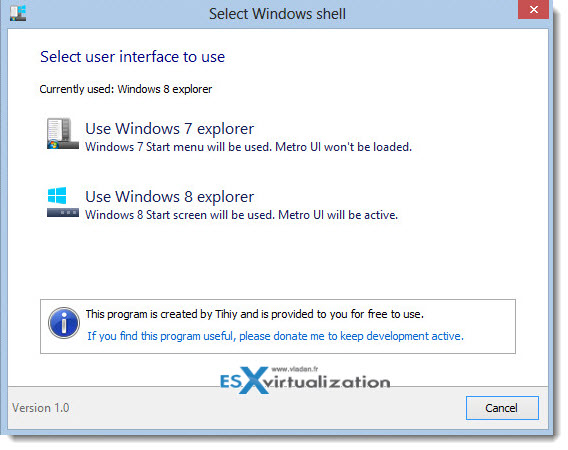Click the 'created by Tihiy' information text
568x450 pixels.
(255, 314)
